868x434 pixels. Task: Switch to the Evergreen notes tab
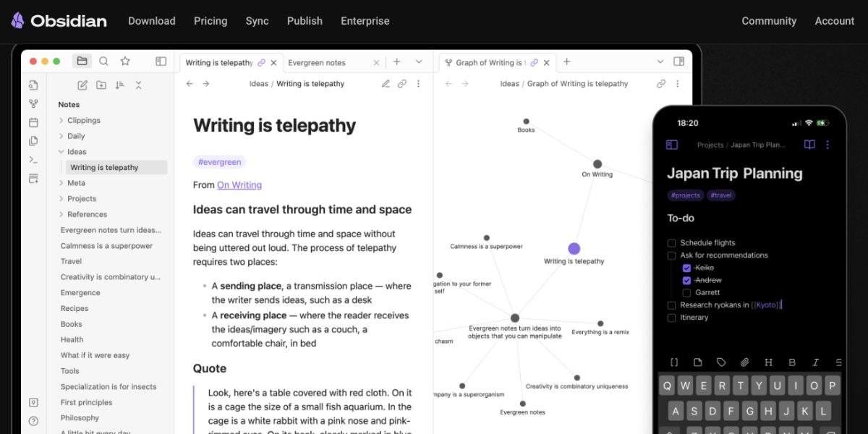tap(317, 63)
